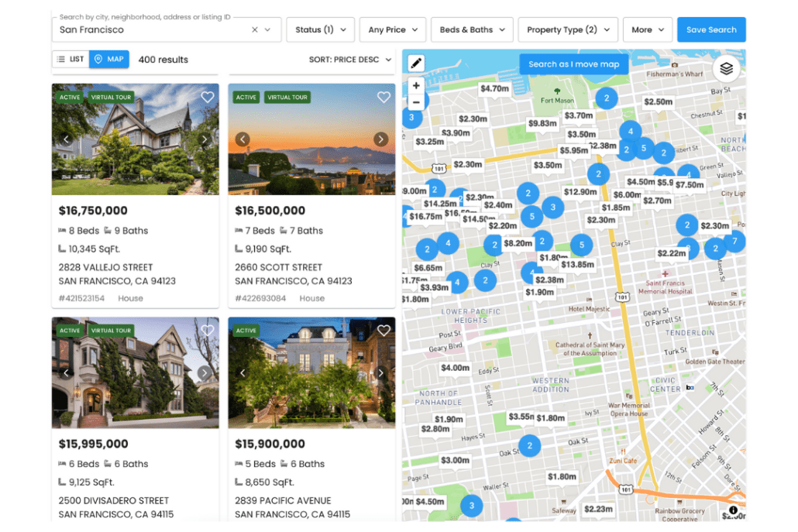The width and height of the screenshot is (798, 532).
Task: Favorite the 2839 Pacific Avenue listing
Action: pyautogui.click(x=384, y=330)
